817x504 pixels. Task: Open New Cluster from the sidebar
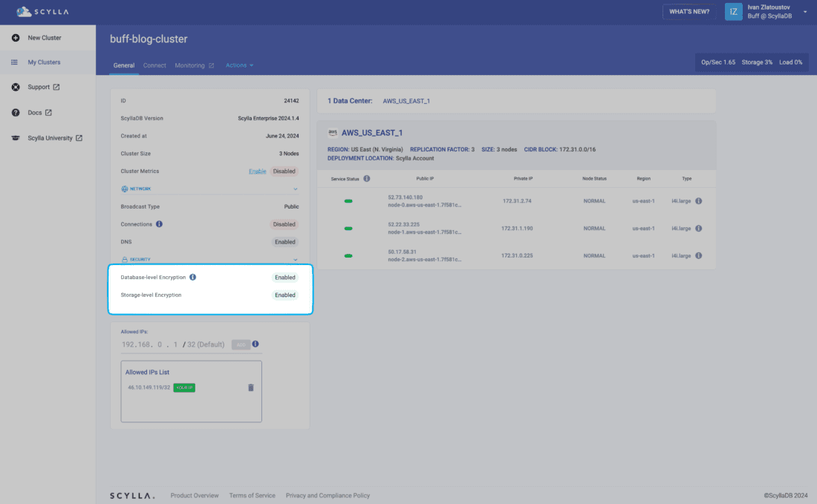click(45, 38)
